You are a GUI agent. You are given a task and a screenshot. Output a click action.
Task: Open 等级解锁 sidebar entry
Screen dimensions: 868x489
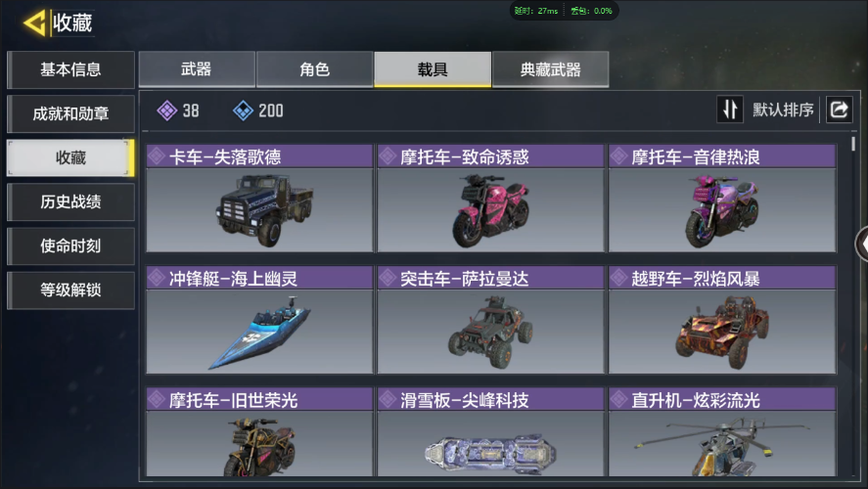(x=70, y=289)
